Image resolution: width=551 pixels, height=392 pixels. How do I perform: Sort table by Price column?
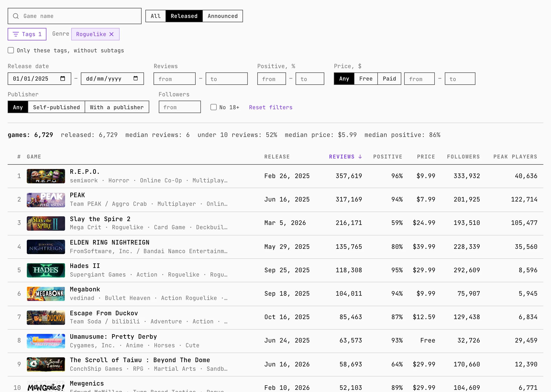426,157
